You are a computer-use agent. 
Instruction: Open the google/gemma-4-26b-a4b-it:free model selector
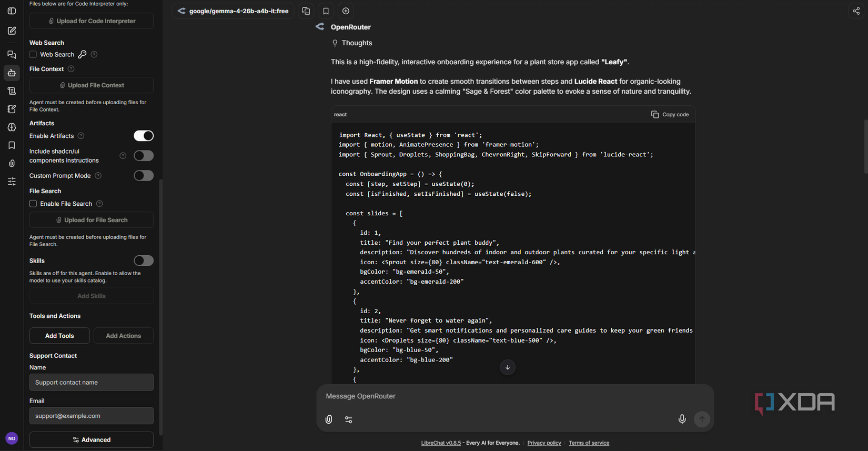(233, 11)
